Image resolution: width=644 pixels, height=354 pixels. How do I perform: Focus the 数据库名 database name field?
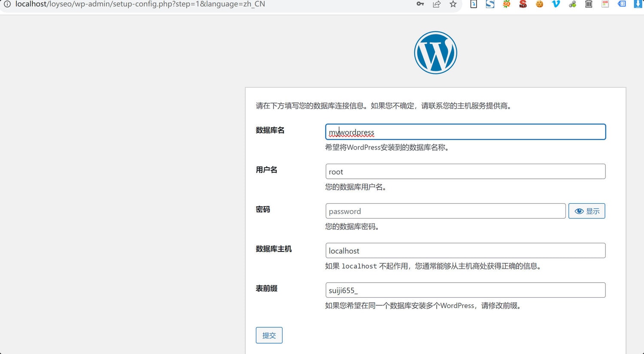[x=465, y=132]
